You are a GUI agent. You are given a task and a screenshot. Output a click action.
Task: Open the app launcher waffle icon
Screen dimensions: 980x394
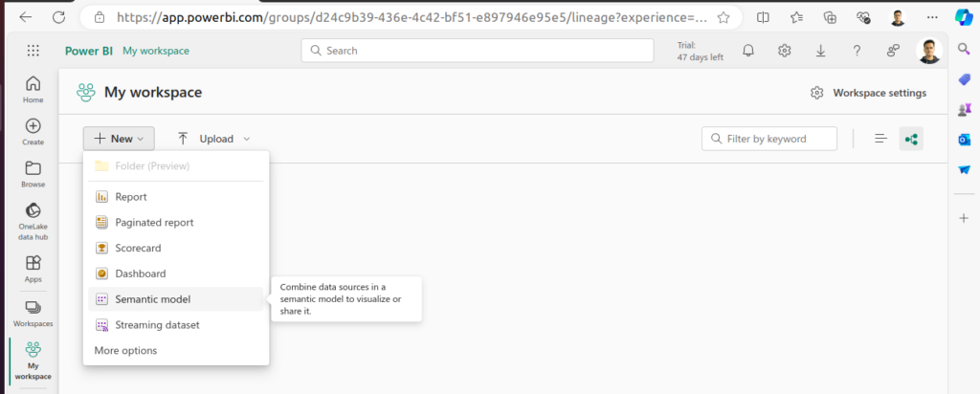(x=33, y=51)
